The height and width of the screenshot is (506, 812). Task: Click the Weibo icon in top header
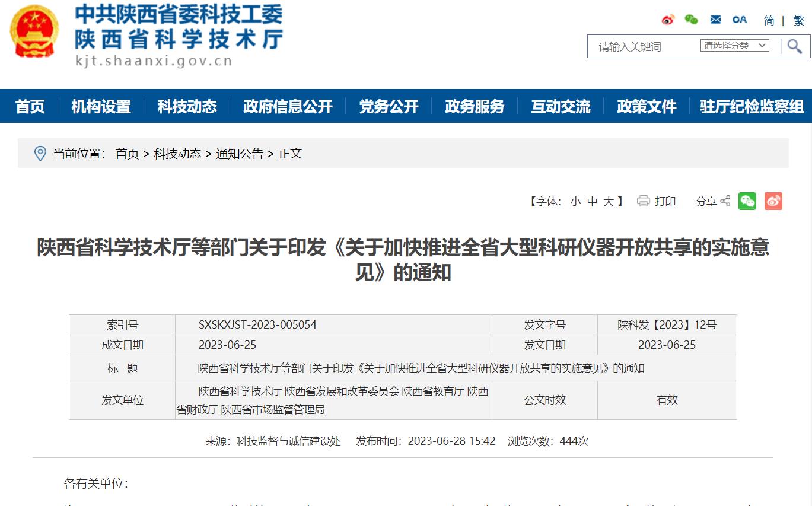[x=668, y=20]
